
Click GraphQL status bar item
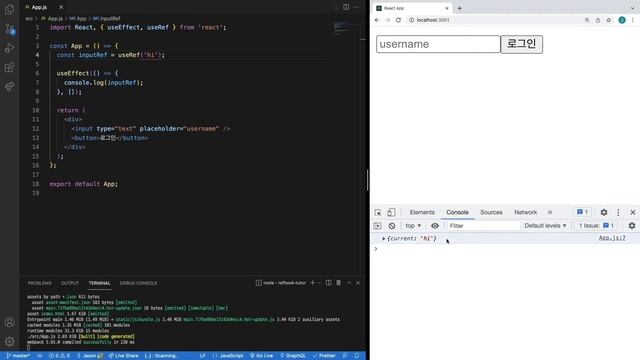(293, 356)
